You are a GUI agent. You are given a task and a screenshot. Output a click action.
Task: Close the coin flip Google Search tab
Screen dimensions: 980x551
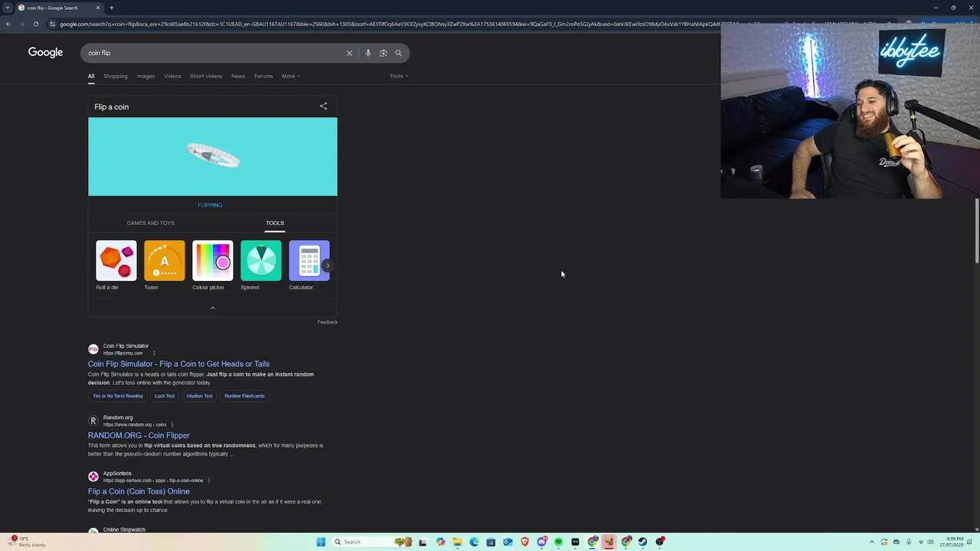pos(98,8)
